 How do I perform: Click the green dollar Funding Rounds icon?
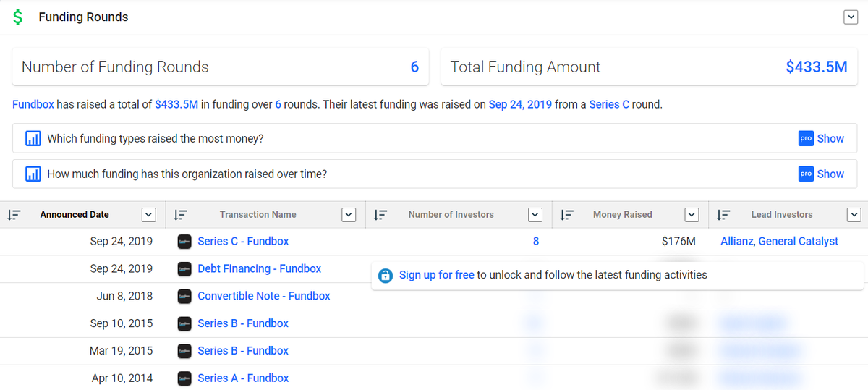[17, 17]
